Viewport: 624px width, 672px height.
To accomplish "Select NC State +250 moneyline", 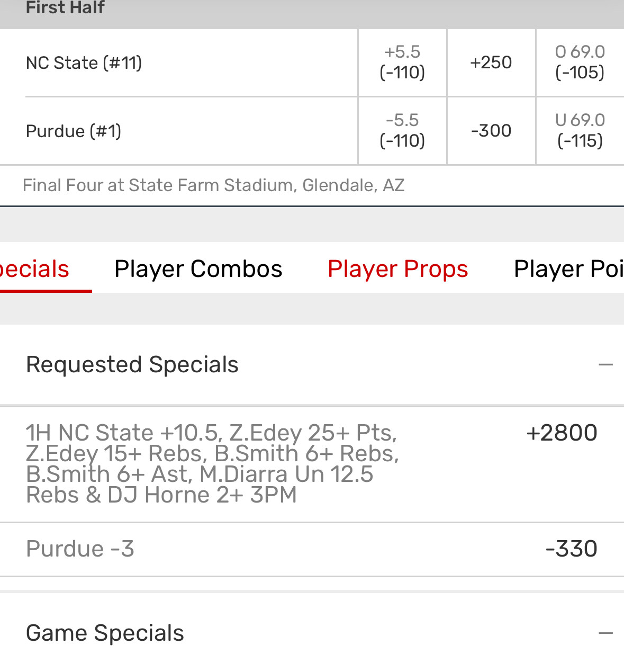I will click(491, 62).
